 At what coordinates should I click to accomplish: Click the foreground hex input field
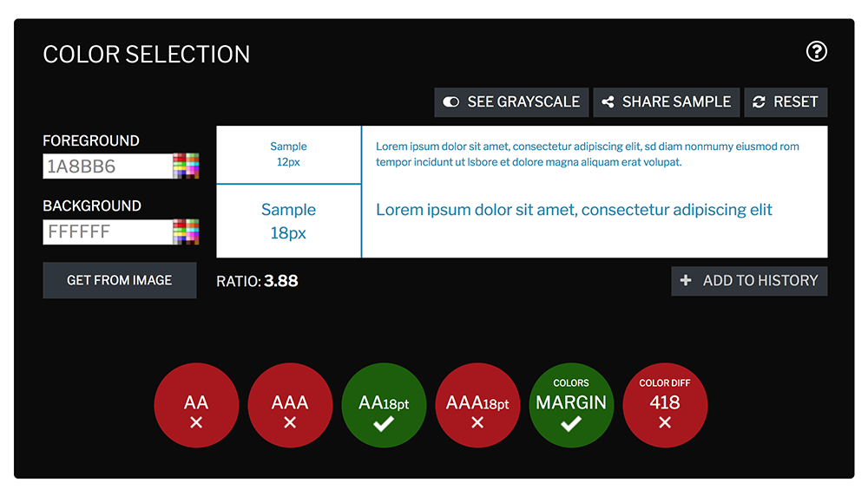click(x=107, y=166)
